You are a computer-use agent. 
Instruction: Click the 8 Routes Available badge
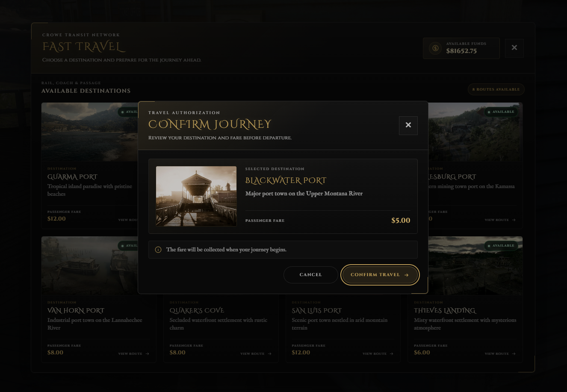tap(496, 89)
